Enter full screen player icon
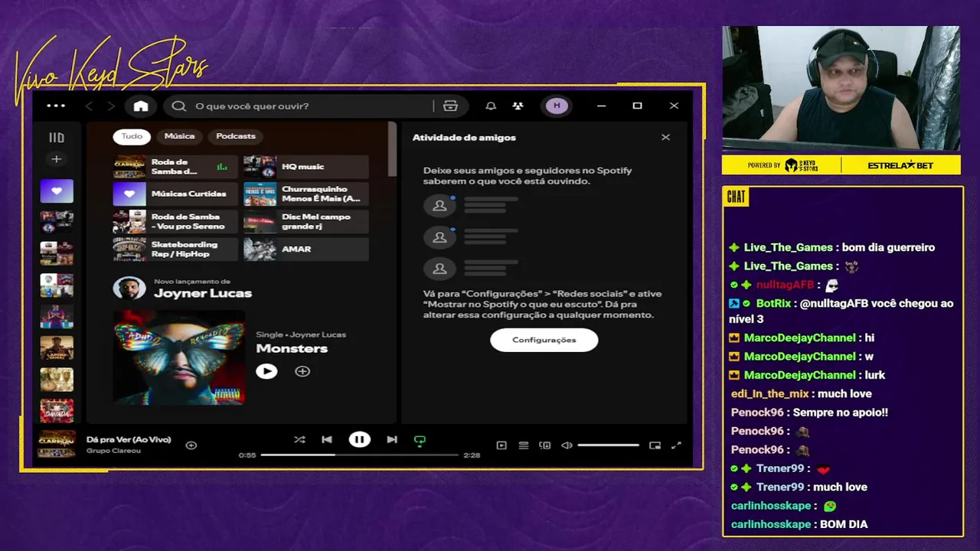980x551 pixels. tap(676, 445)
